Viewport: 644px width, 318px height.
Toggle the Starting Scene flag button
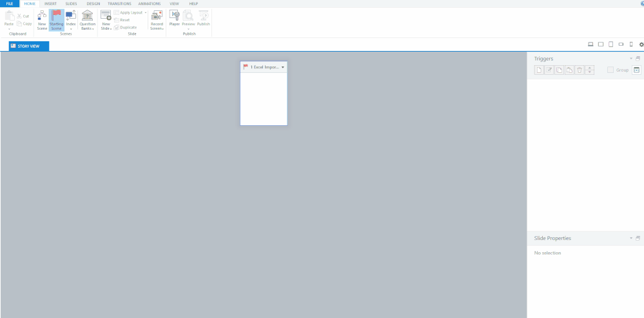pos(56,20)
